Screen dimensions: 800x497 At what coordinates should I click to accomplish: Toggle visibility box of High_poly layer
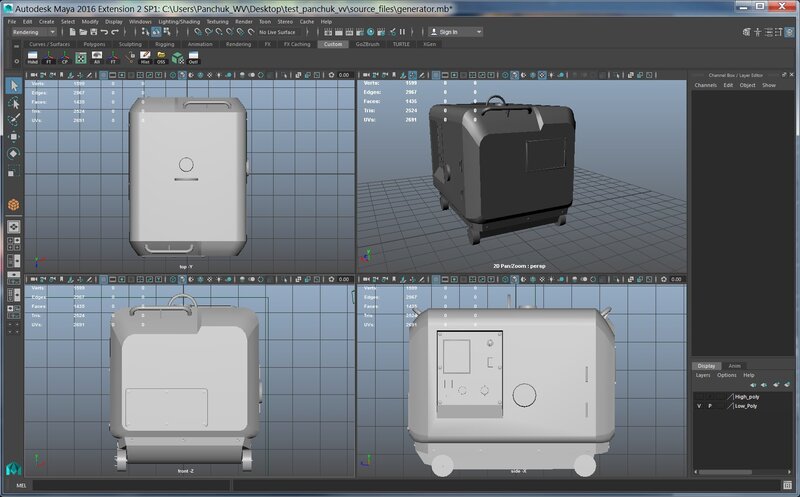click(699, 397)
